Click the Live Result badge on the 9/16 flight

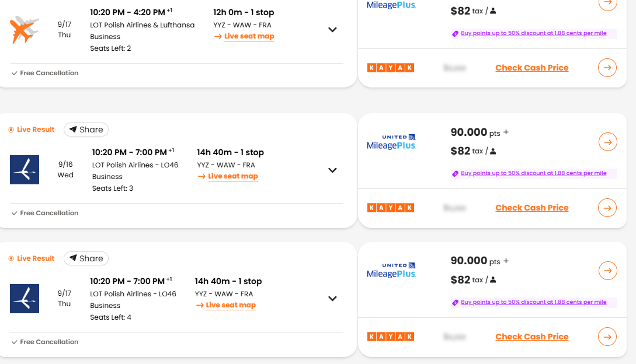32,129
